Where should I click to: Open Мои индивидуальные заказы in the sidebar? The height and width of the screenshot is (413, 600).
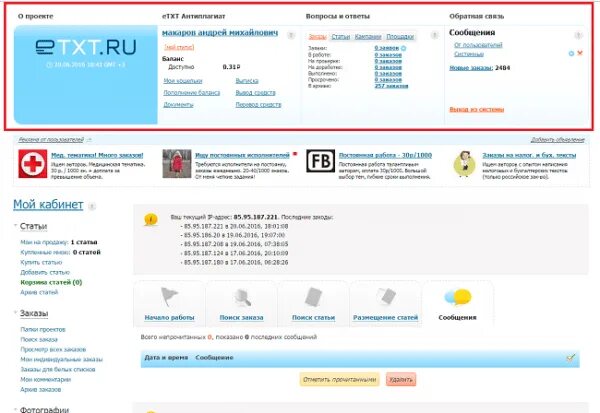tap(61, 359)
